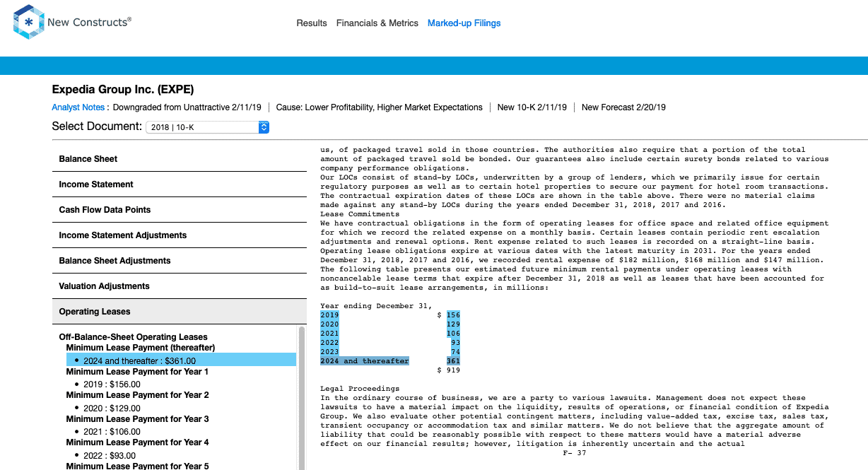Click highlighted 2023 value 74 in filing
This screenshot has width=868, height=470.
click(455, 352)
